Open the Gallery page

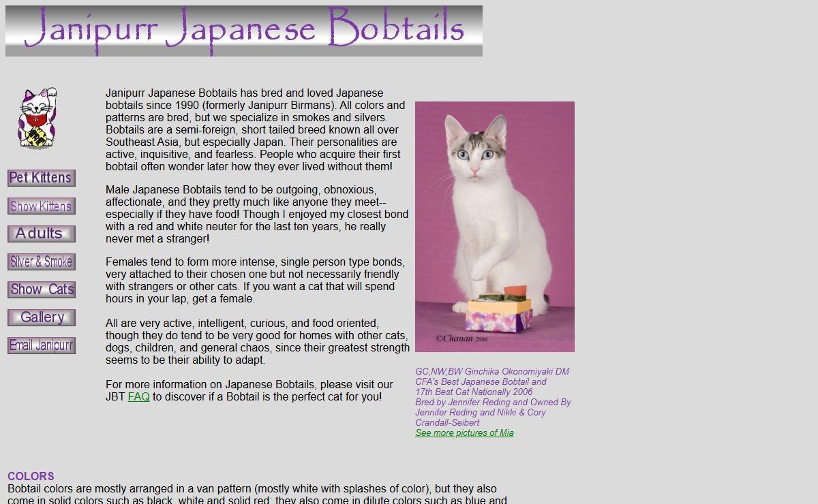point(42,317)
